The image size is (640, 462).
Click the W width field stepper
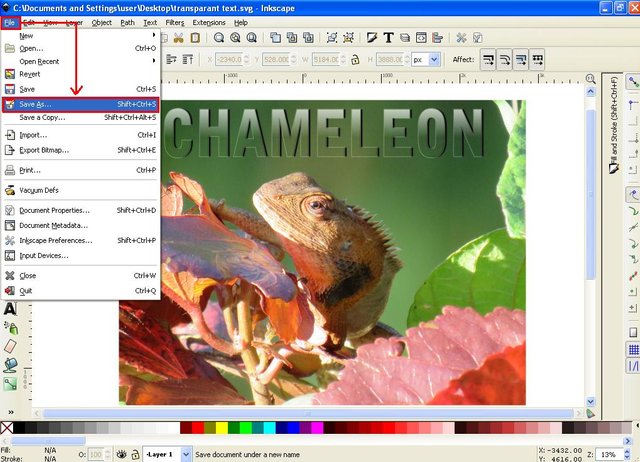click(343, 60)
